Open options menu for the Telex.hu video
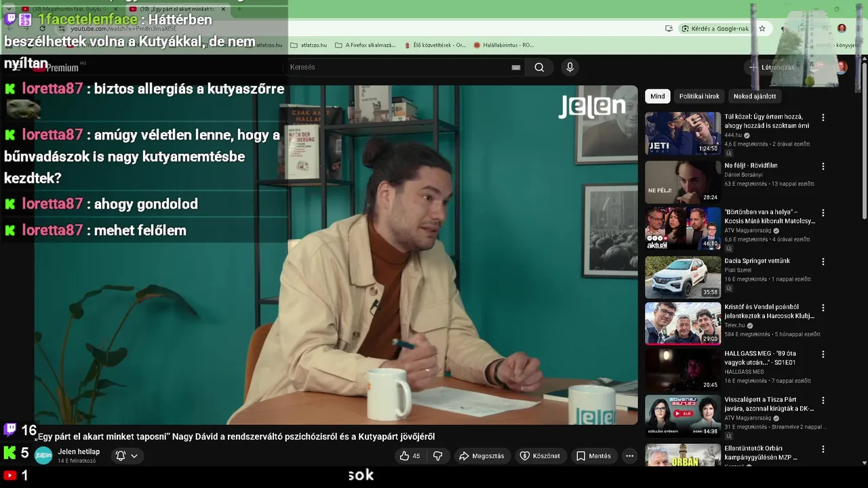The height and width of the screenshot is (488, 868). coord(823,308)
